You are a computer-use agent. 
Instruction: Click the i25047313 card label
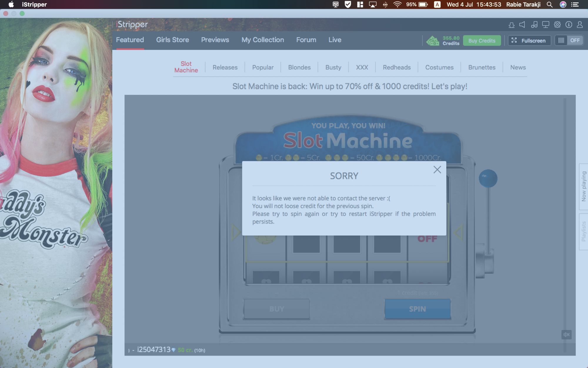[x=154, y=349]
